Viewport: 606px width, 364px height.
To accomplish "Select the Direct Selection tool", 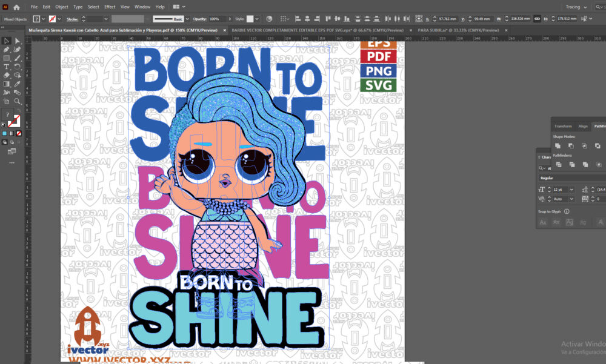I will [18, 41].
